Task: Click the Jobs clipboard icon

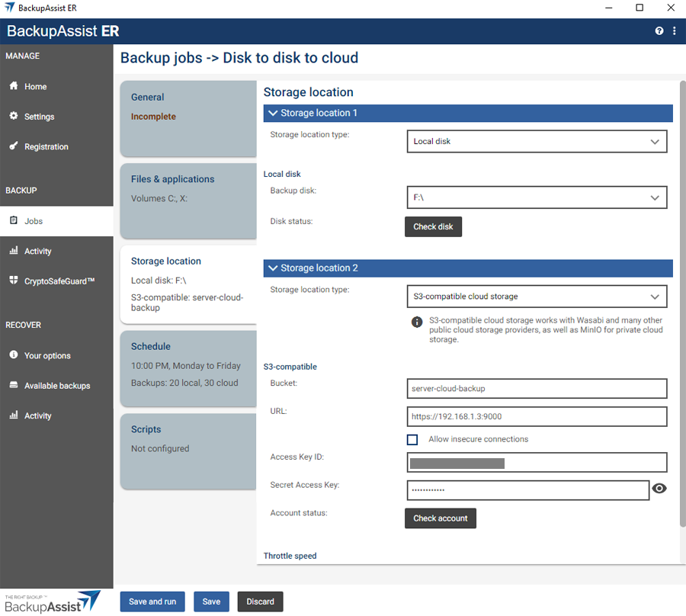Action: coord(14,220)
